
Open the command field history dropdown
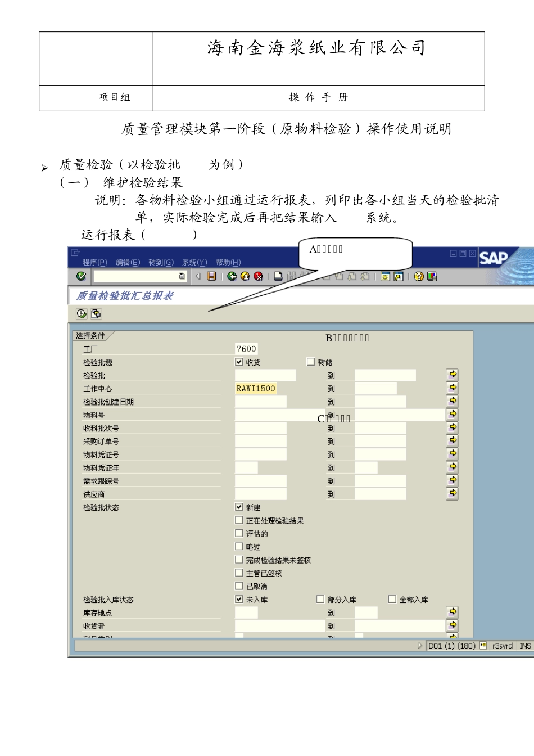click(x=182, y=276)
